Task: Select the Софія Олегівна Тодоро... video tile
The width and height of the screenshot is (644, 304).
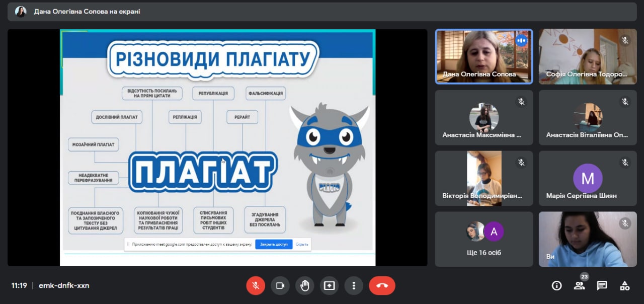Action: [x=588, y=56]
